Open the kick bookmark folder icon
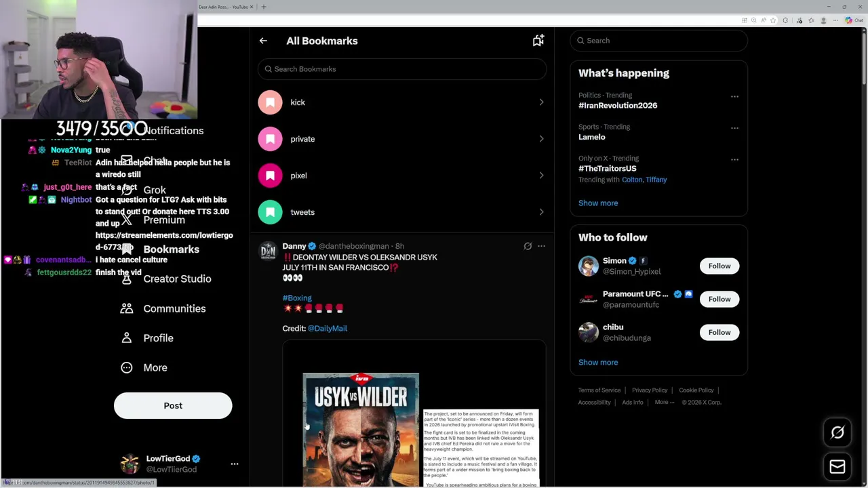 tap(270, 102)
